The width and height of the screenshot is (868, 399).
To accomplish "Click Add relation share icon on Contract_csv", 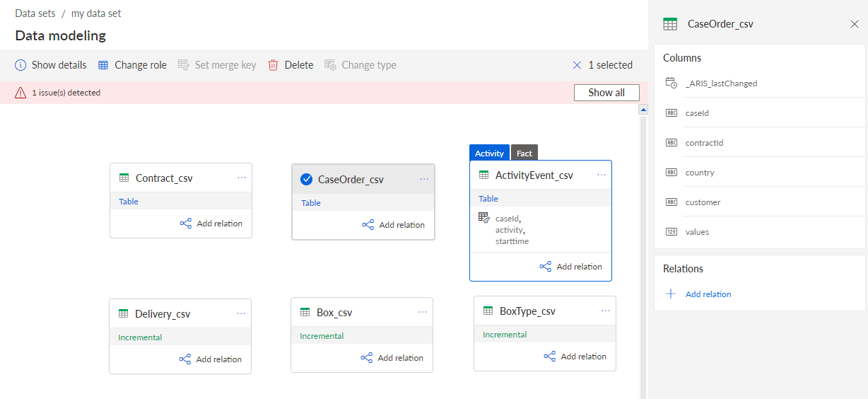I will pos(185,224).
